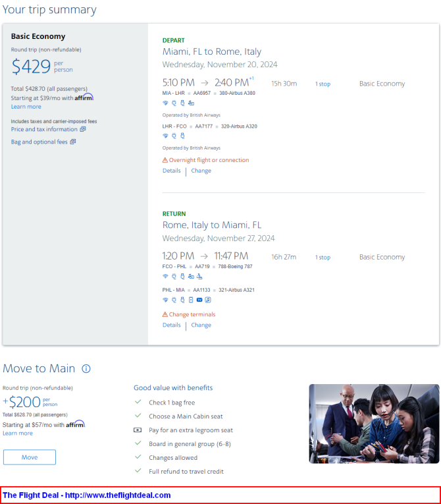Click Wi-Fi icon on MIA - LHR flight
Viewport: 441px width, 504px height.
tap(165, 103)
